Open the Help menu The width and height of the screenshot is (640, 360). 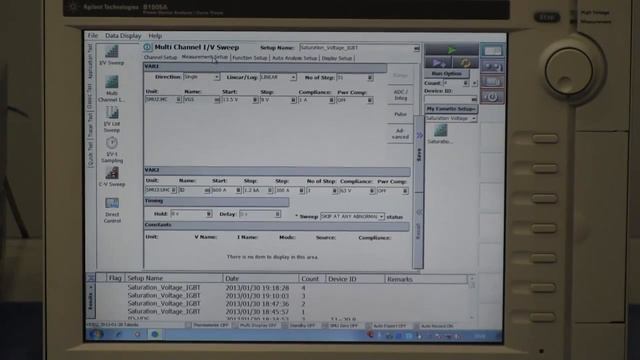coord(155,36)
